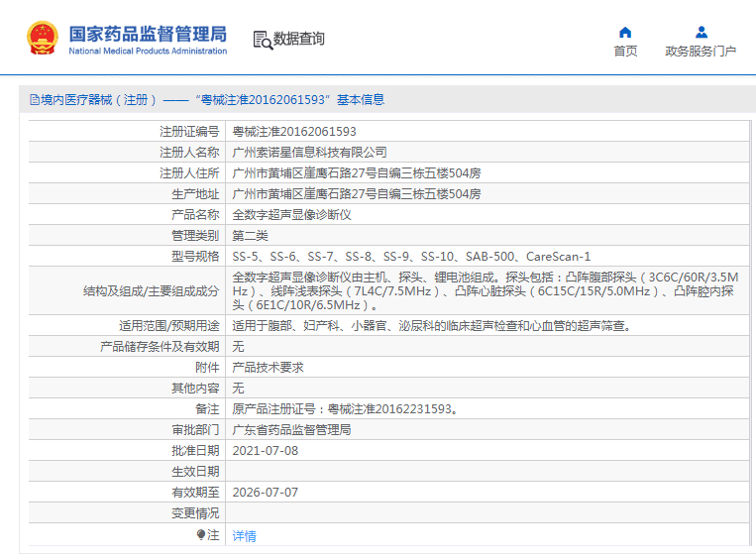Click the 首页 house icon
The image size is (756, 560).
click(625, 32)
